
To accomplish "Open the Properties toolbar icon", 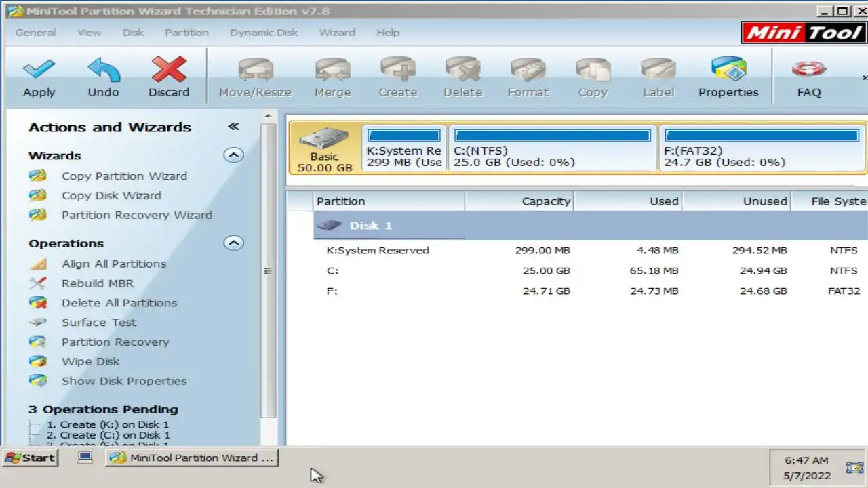I will click(728, 69).
